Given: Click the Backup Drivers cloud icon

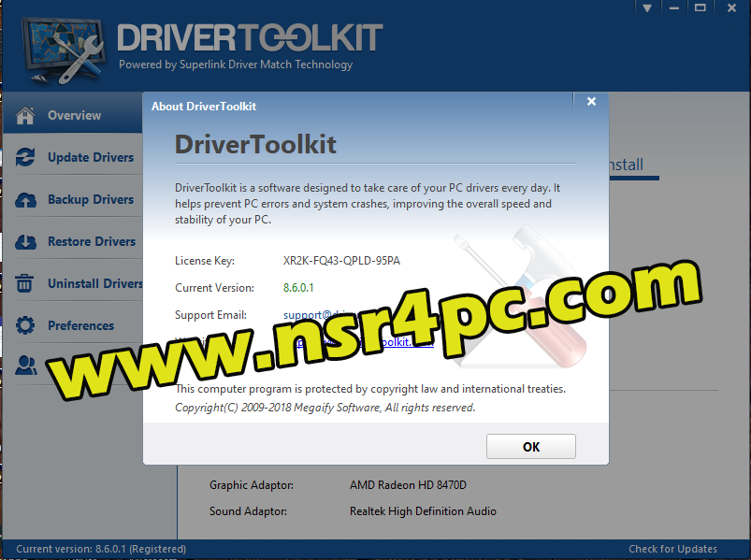Looking at the screenshot, I should tap(25, 199).
